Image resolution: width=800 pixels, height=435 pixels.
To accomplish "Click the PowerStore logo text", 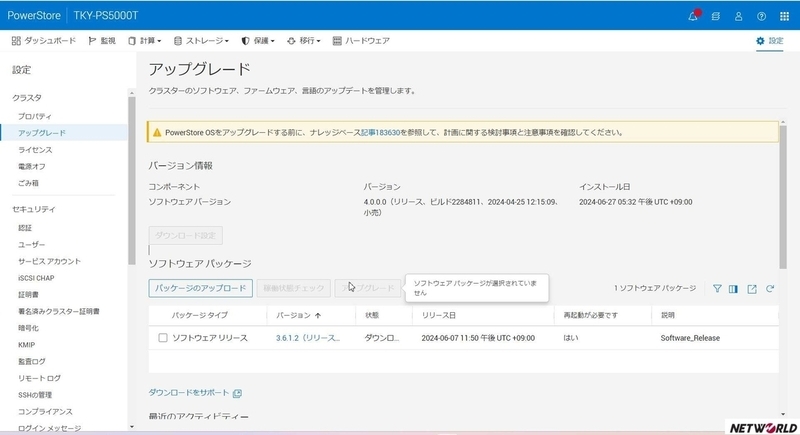I will 34,16.
